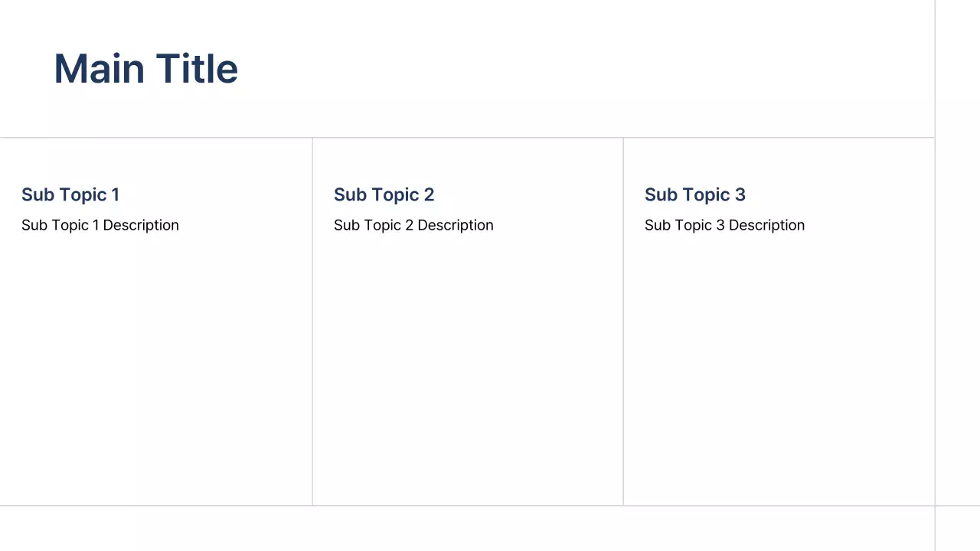
Task: Click blank header area right of Main Title
Action: [x=582, y=69]
